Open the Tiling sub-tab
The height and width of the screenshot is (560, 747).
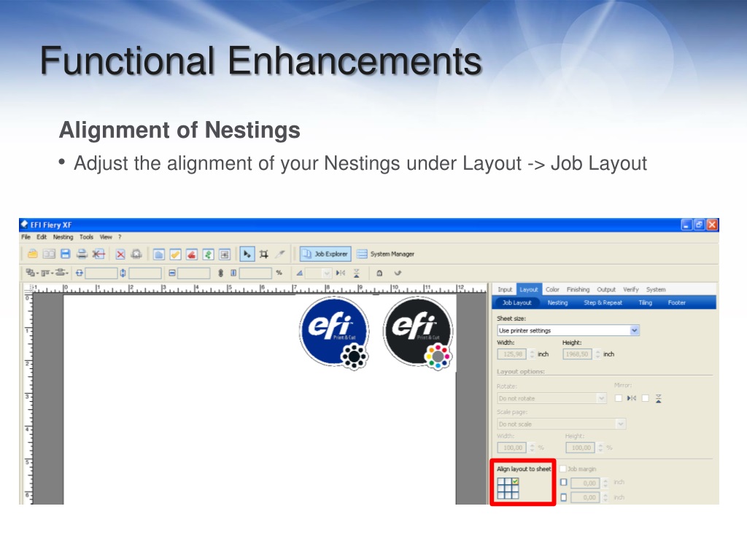[645, 303]
